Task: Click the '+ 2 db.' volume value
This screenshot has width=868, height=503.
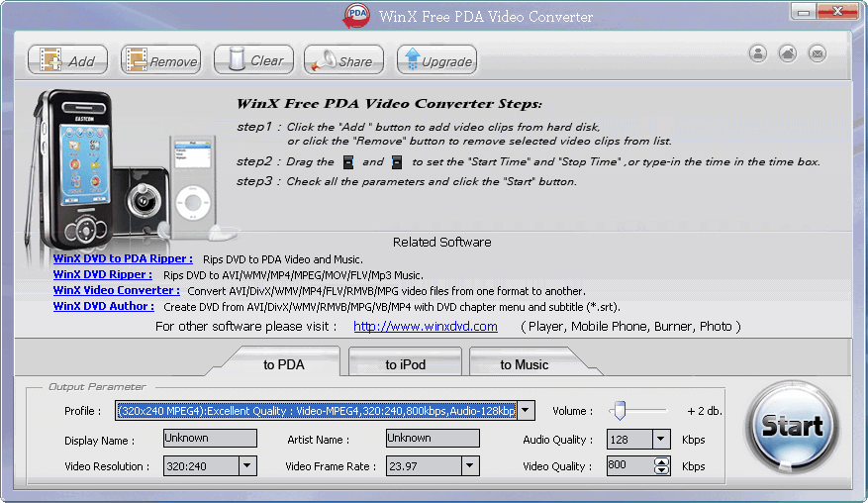Action: [x=704, y=411]
